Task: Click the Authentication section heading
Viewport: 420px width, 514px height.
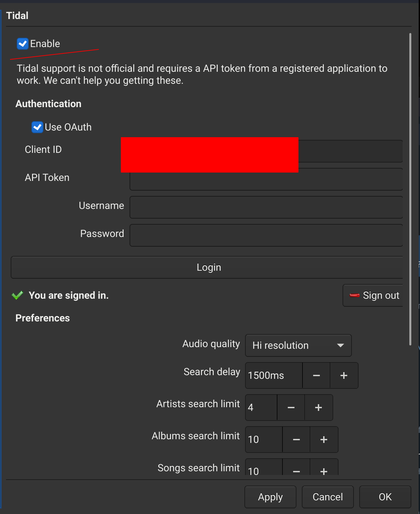Action: coord(48,104)
